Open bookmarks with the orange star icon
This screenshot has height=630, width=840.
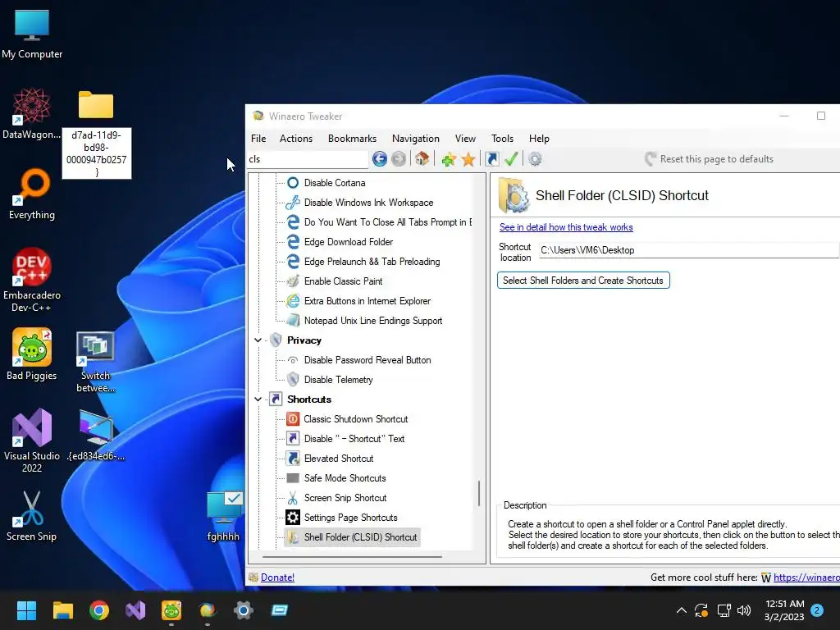(468, 158)
